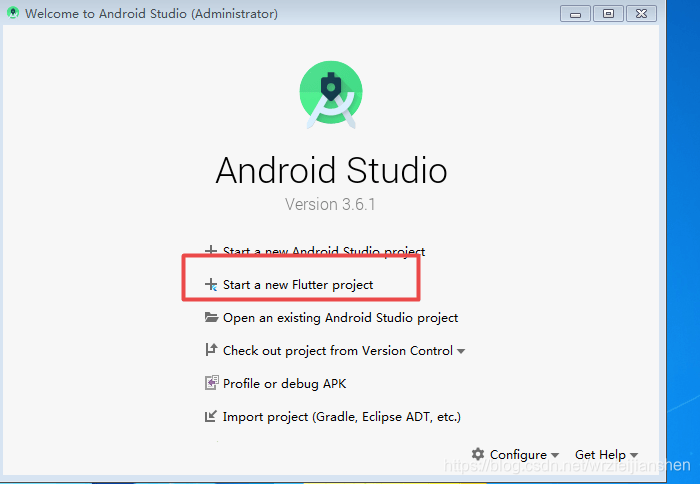Import project (Gradle, Eclipse ADT, etc.)
This screenshot has height=484, width=700.
click(342, 417)
